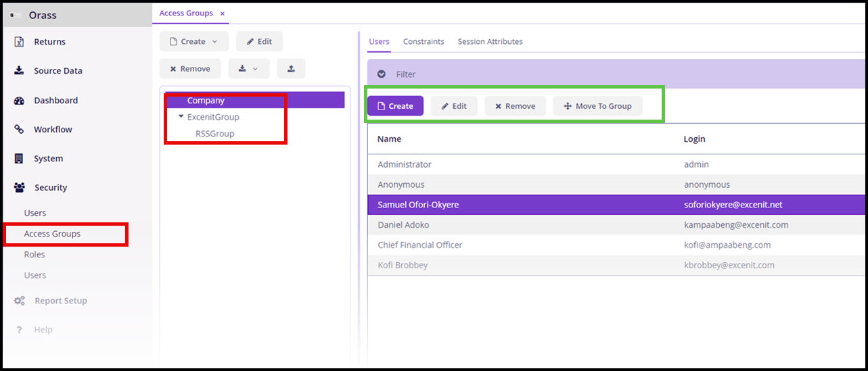Collapse the ExcenitGroup tree node arrow

tap(181, 117)
